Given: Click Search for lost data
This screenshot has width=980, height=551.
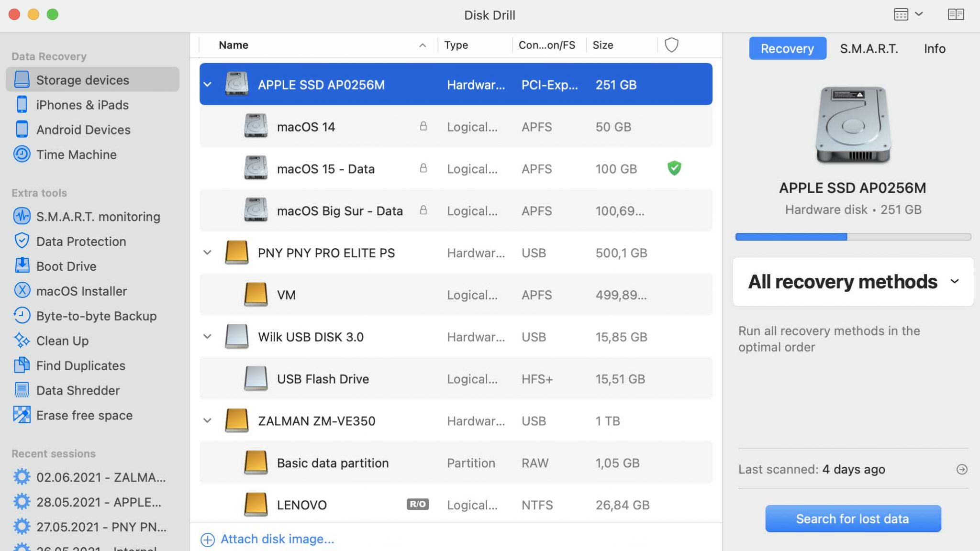Looking at the screenshot, I should coord(853,518).
